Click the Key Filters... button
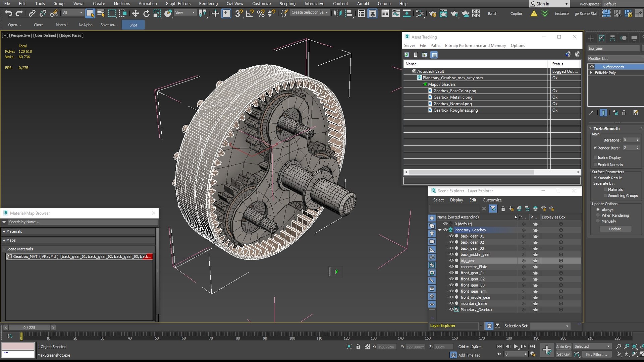The image size is (644, 362). click(596, 355)
